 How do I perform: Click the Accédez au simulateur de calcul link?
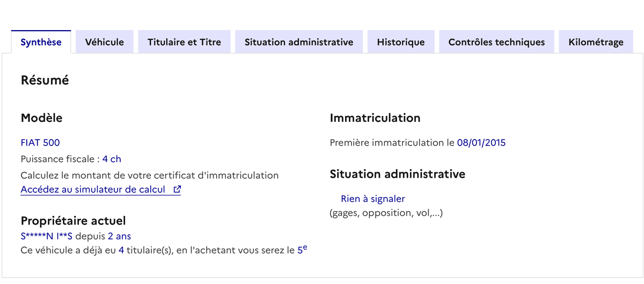(93, 190)
